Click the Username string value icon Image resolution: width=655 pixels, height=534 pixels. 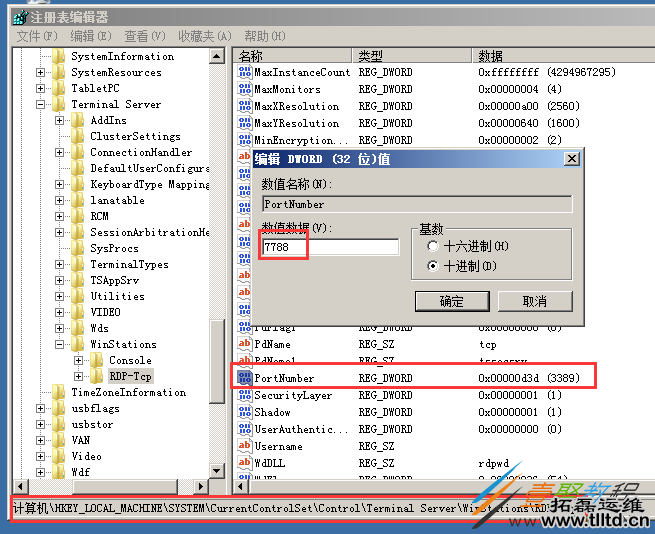(244, 446)
